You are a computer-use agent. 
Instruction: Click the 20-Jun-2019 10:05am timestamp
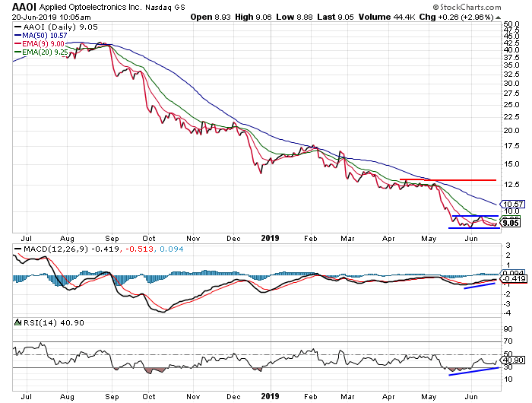point(51,17)
